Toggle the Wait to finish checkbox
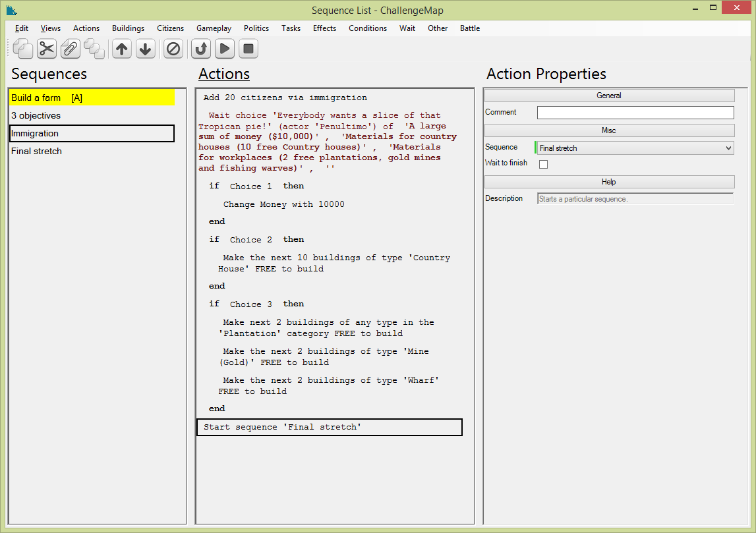Screen dimensions: 756x533 click(543, 164)
